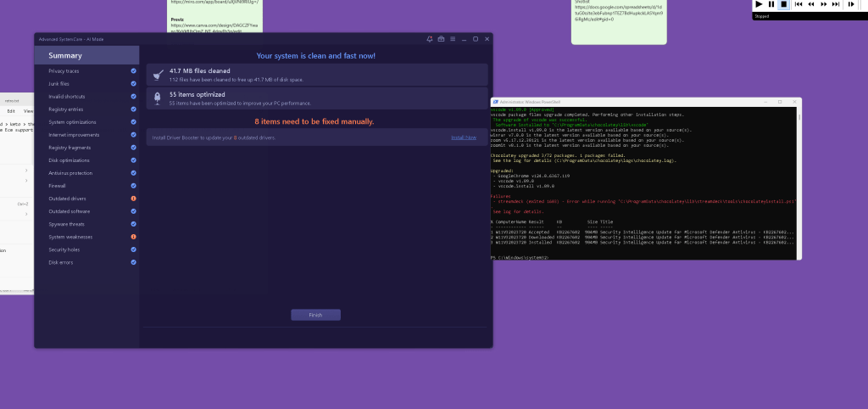Skip to next track in the media player
The width and height of the screenshot is (868, 409).
coord(836,4)
